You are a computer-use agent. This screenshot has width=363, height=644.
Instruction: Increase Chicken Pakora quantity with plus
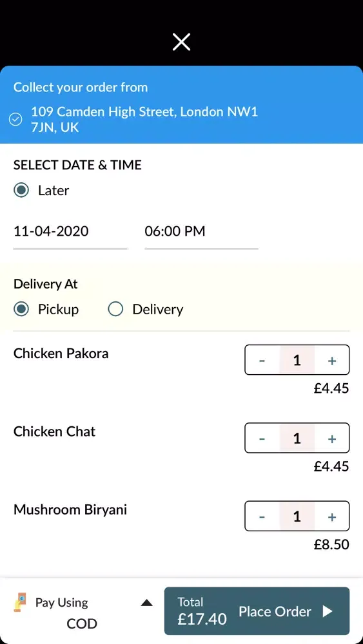(332, 360)
